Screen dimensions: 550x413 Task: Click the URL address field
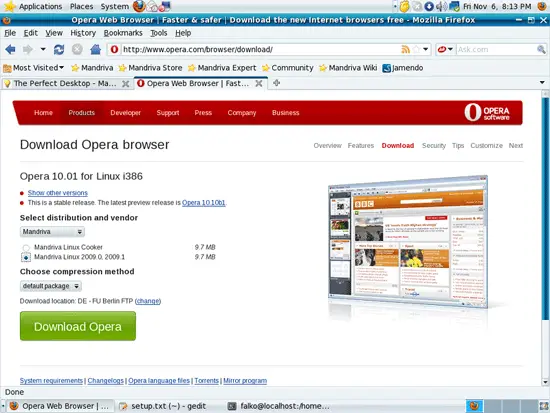tap(260, 49)
